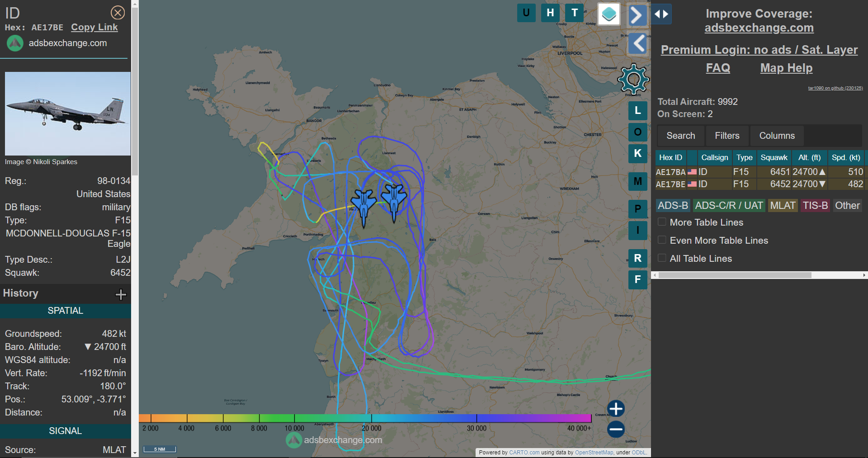Open the settings gear
The image size is (868, 458).
tap(633, 80)
